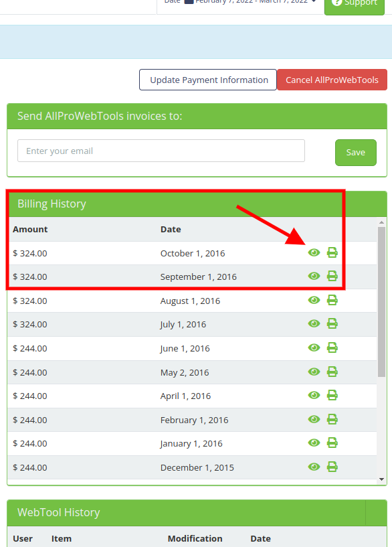
Task: Print the June 1, 2016 invoice
Action: (332, 347)
